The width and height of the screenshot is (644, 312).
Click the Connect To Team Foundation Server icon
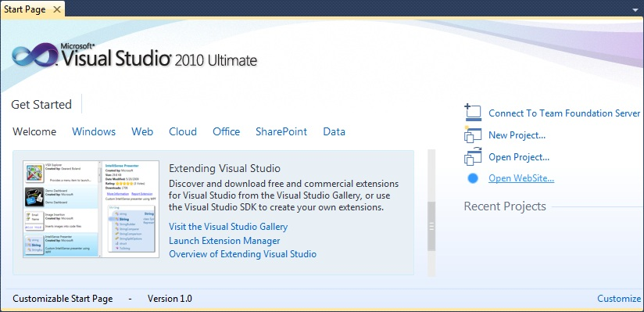tap(473, 113)
